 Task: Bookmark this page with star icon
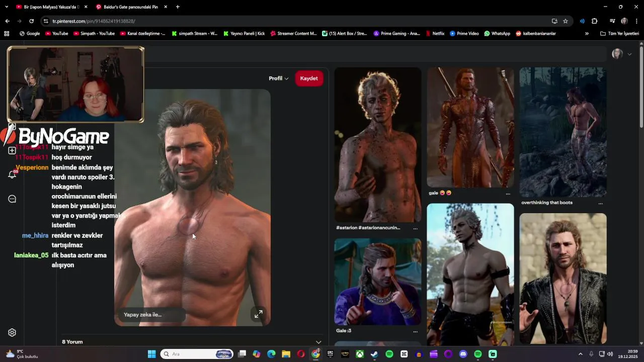(566, 21)
